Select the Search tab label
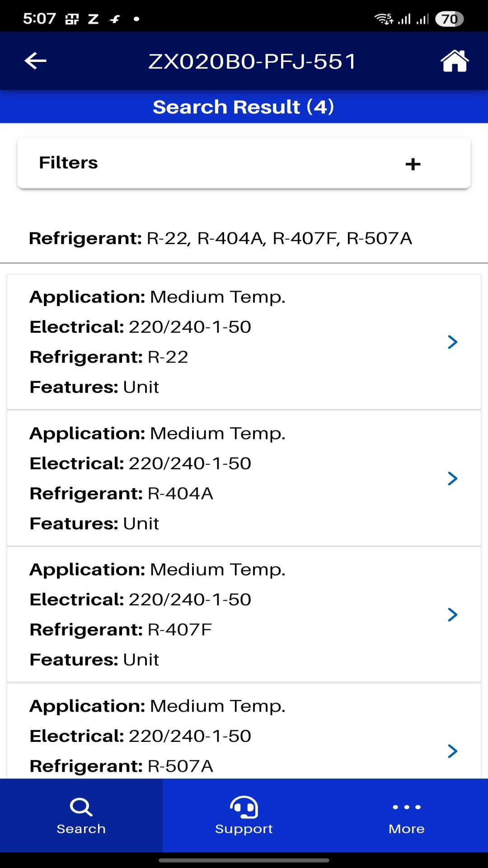 point(81,829)
